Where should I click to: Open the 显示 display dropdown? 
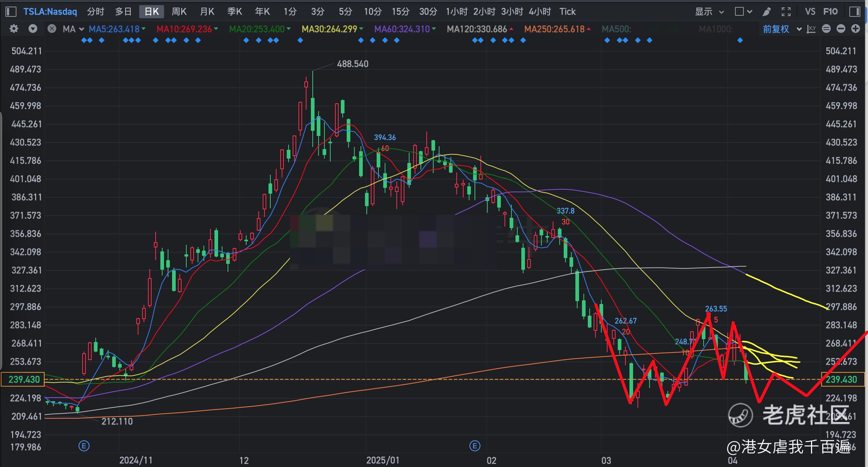(x=709, y=12)
